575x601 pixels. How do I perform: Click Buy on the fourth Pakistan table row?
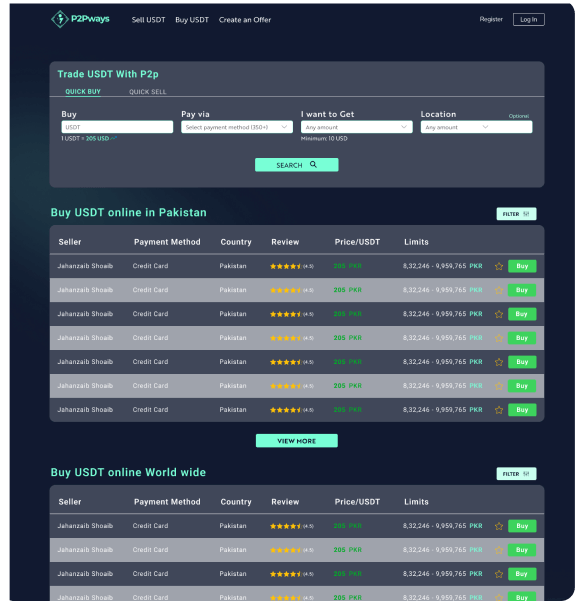(x=522, y=338)
